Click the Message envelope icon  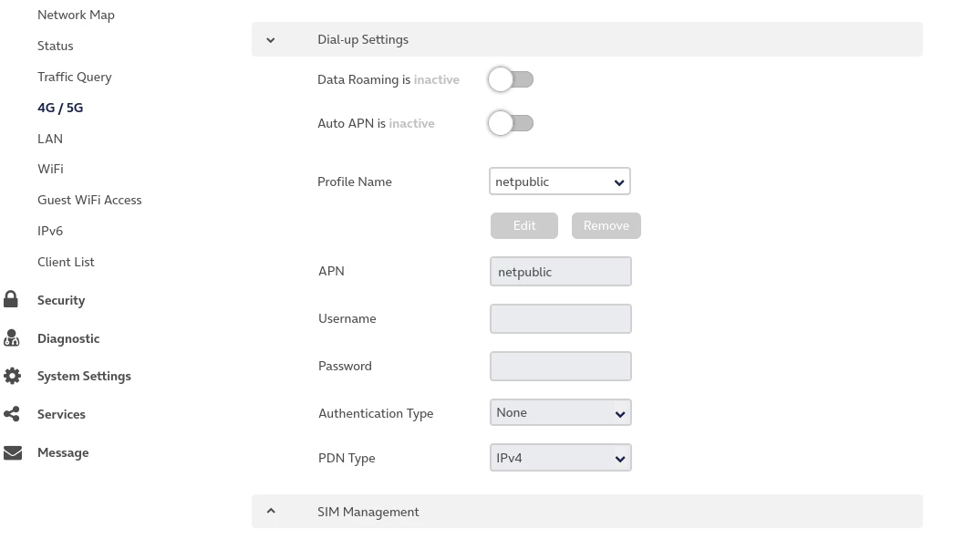(x=12, y=452)
